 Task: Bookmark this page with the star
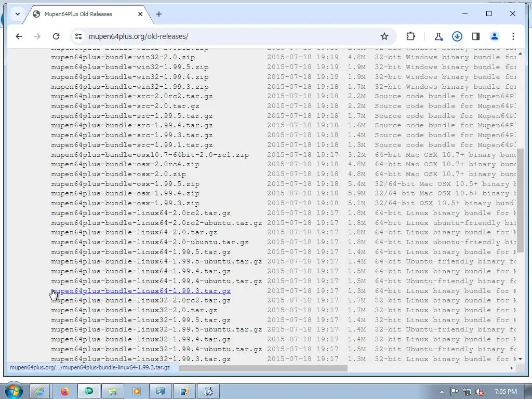(384, 36)
